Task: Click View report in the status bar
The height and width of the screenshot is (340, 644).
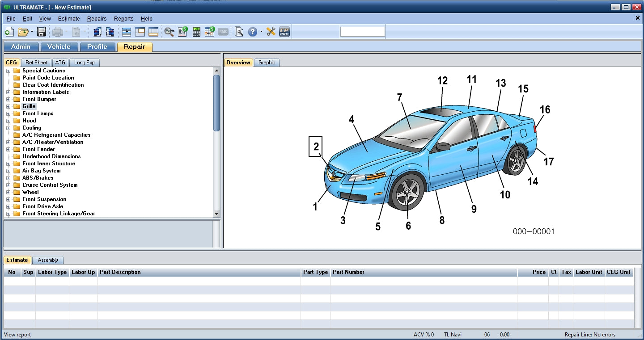Action: (16, 334)
